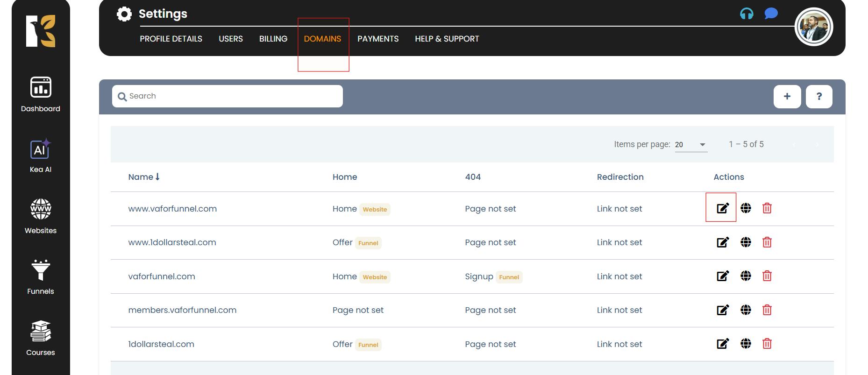Click the headset support icon
868x375 pixels.
tap(747, 14)
